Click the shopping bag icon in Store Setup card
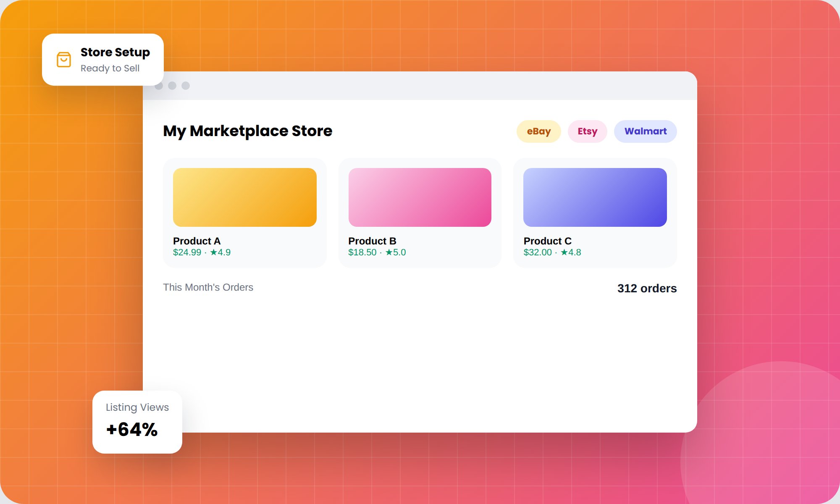 tap(64, 60)
